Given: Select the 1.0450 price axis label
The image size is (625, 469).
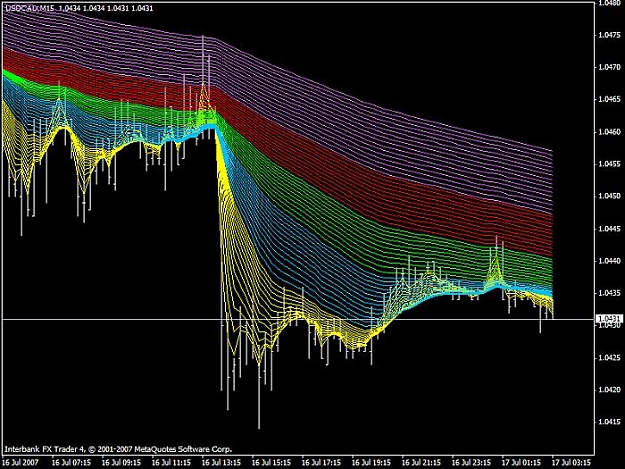Looking at the screenshot, I should point(609,196).
